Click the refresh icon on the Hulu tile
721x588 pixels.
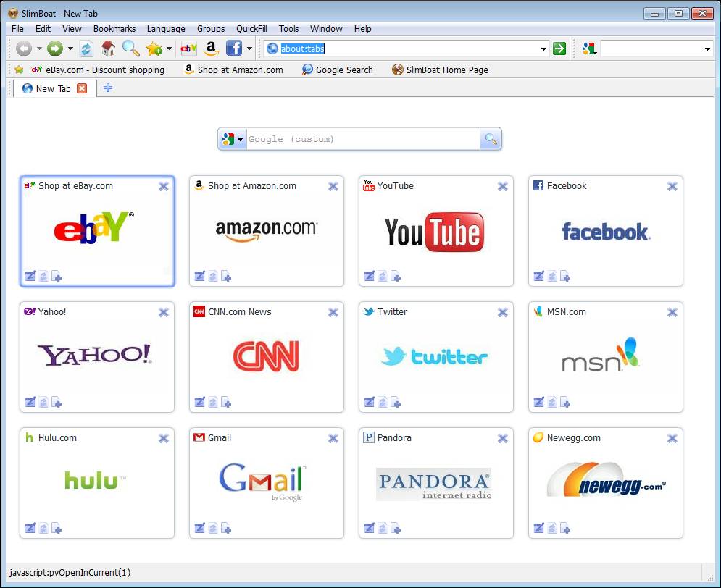pos(43,529)
